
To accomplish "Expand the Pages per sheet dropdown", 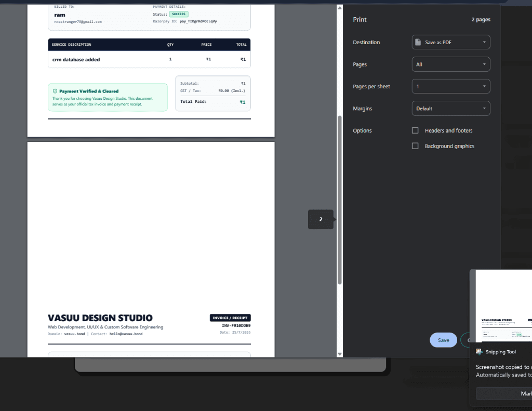I will pos(451,86).
